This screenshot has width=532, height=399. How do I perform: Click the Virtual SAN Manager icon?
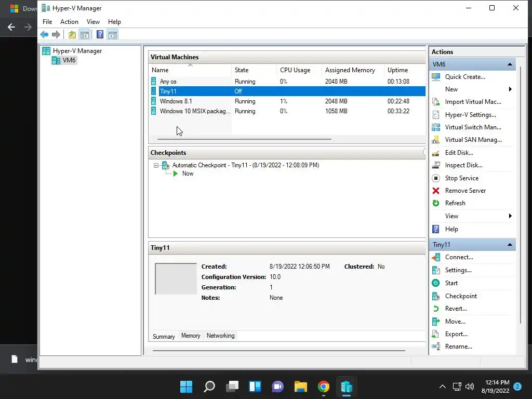point(436,140)
